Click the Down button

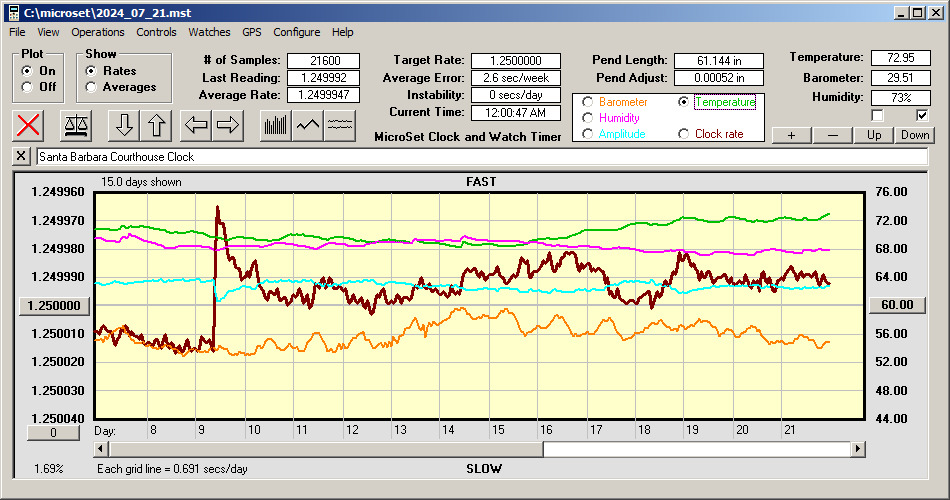[915, 135]
